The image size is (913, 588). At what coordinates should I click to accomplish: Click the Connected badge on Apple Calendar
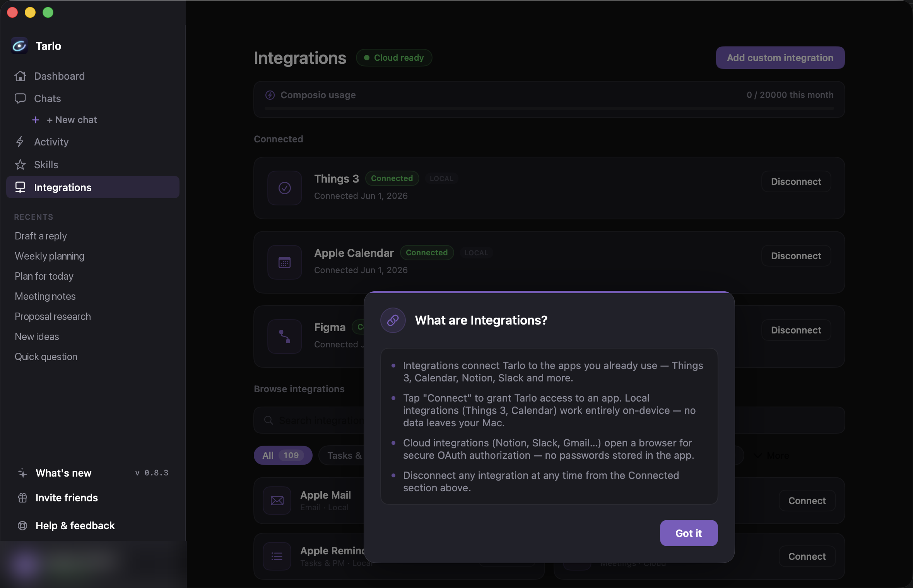[x=427, y=253]
